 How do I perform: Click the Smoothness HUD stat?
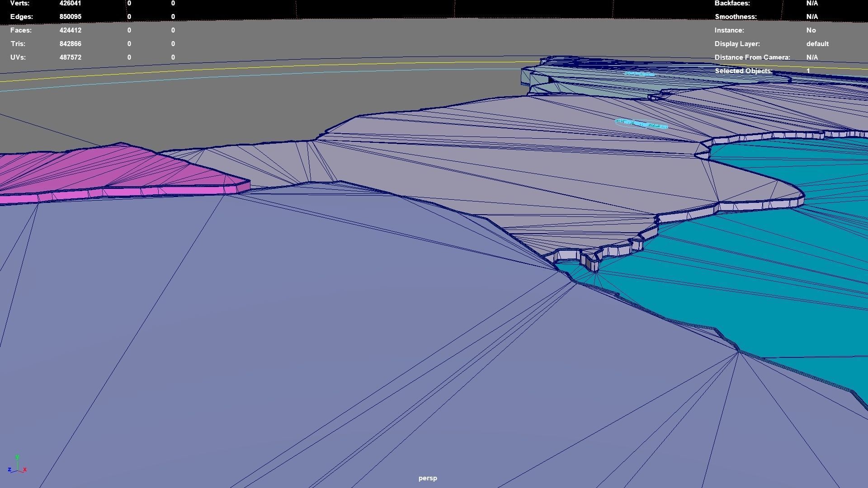point(736,17)
